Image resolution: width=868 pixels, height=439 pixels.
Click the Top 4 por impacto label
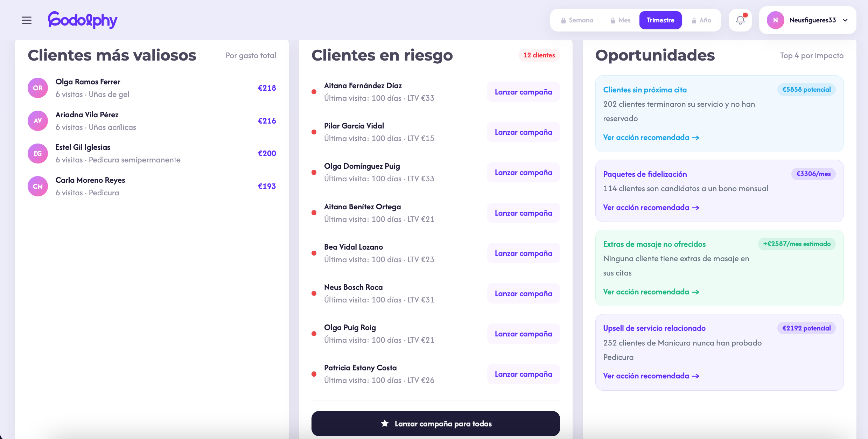pyautogui.click(x=812, y=55)
